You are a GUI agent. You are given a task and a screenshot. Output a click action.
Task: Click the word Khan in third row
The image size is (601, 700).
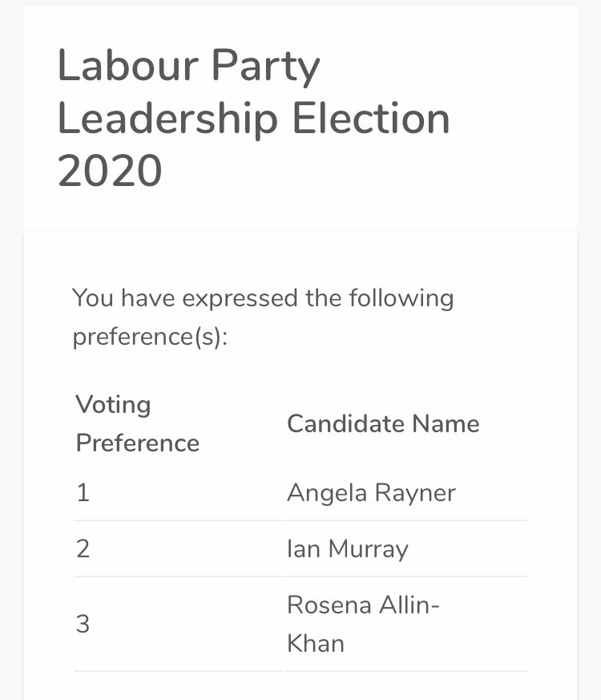pos(316,642)
